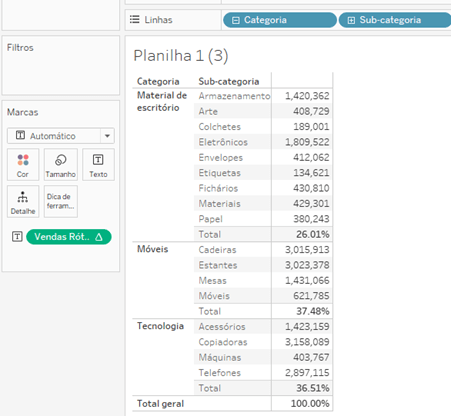Image resolution: width=451 pixels, height=416 pixels.
Task: Open the Detalhe detail marks card
Action: (x=23, y=202)
